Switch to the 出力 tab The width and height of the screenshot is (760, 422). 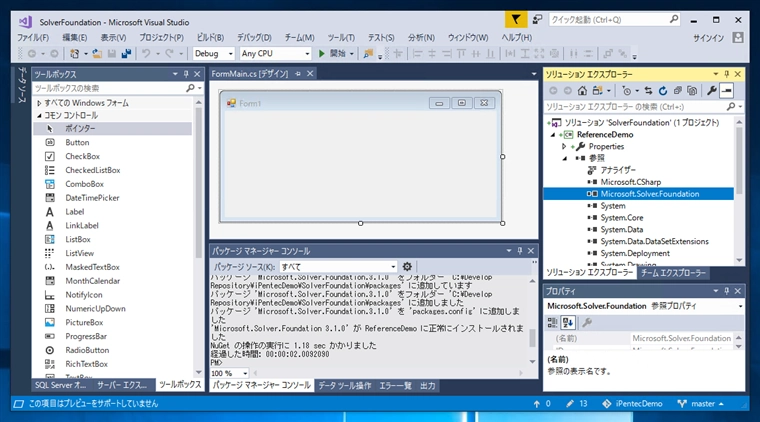pos(428,386)
